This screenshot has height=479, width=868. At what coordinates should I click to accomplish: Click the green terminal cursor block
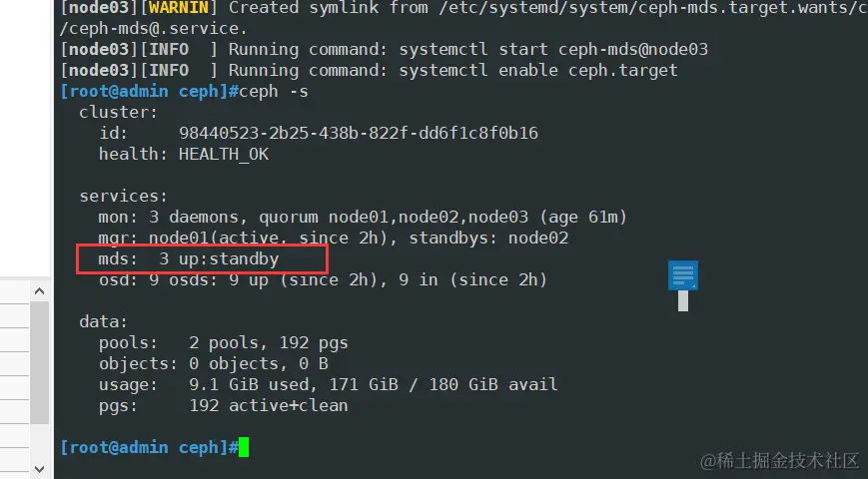(243, 447)
